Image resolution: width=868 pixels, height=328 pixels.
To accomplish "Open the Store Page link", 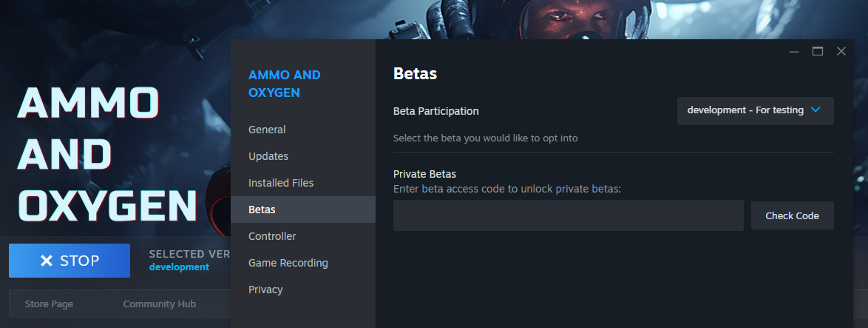I will pyautogui.click(x=49, y=304).
